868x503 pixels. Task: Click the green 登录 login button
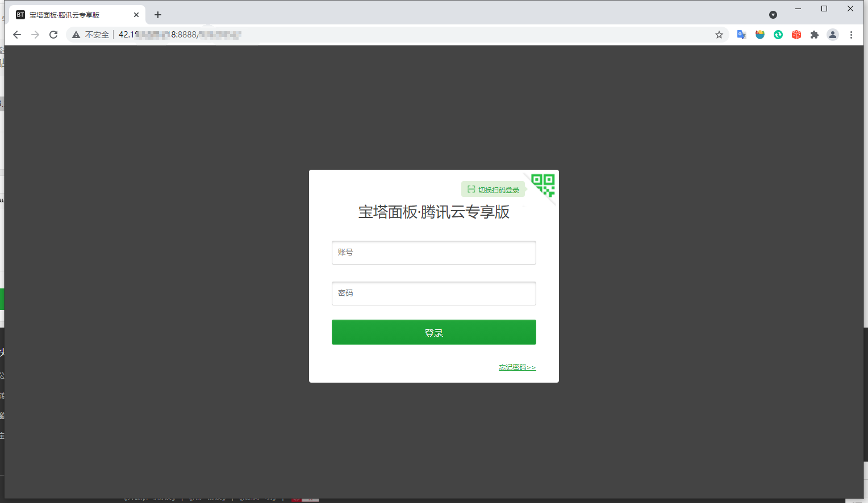(434, 332)
